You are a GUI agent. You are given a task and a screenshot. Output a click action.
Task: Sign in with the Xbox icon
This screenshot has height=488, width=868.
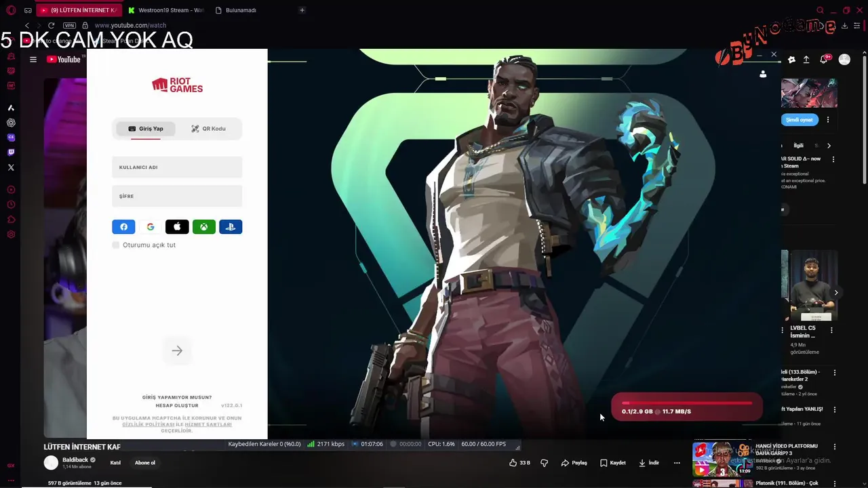[204, 227]
